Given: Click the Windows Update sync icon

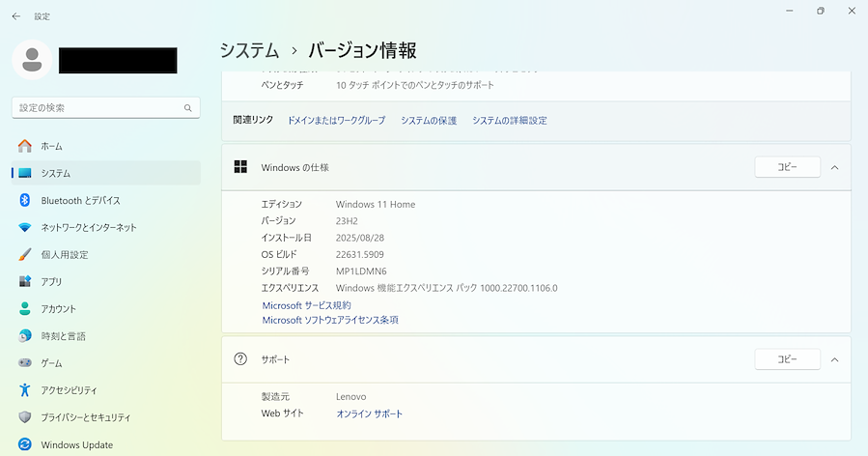Looking at the screenshot, I should pos(25,445).
